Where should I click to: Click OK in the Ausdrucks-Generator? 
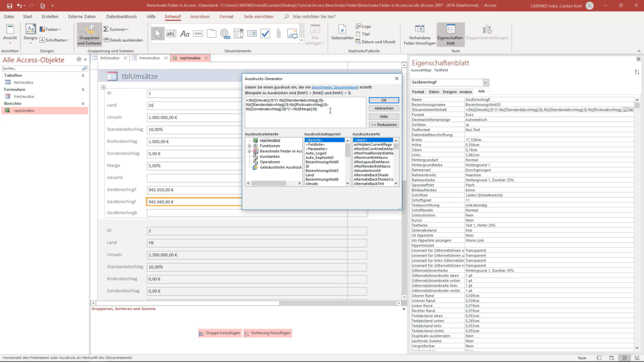[383, 100]
